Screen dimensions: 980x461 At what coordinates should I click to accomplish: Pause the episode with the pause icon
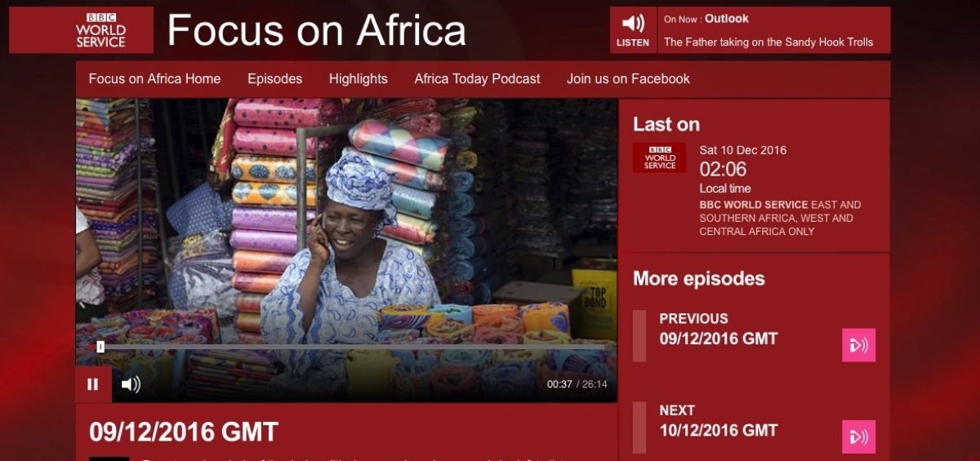(93, 384)
